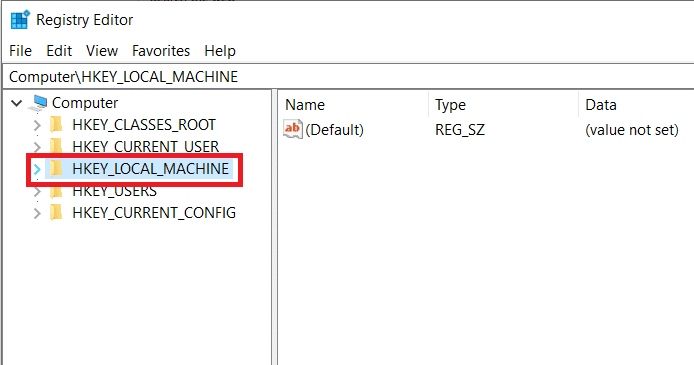
Task: Open the Help menu
Action: [x=220, y=51]
